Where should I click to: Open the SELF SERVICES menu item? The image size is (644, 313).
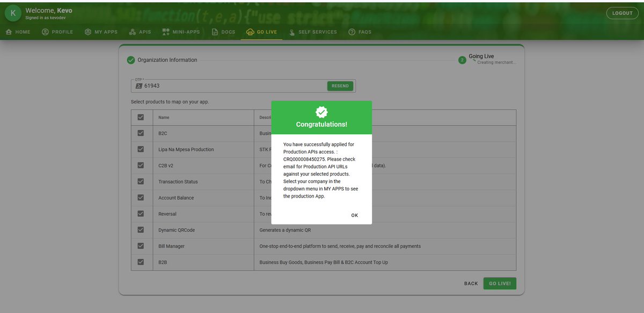(x=312, y=32)
